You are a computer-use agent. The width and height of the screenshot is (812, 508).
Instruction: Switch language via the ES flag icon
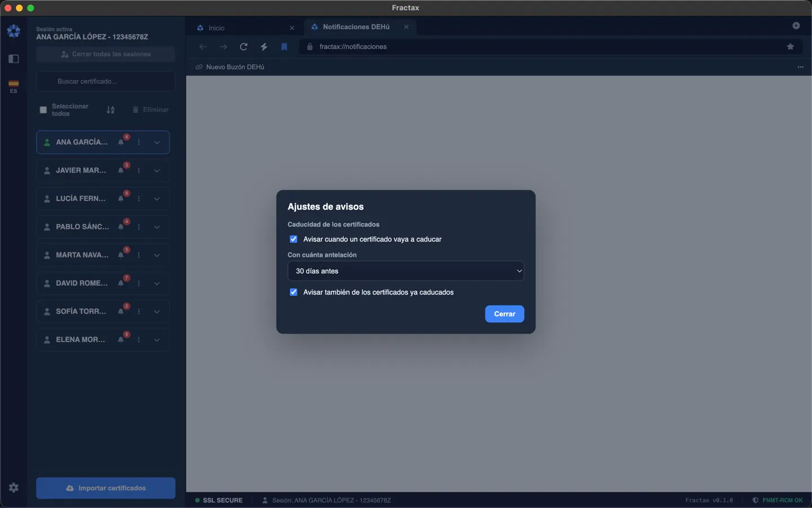click(x=14, y=86)
